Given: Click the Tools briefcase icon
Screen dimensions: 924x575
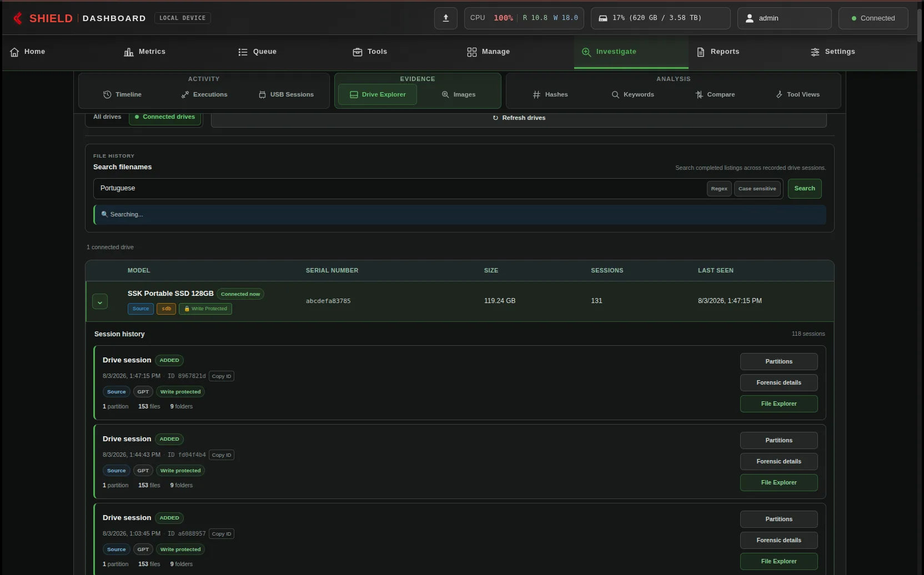Looking at the screenshot, I should click(x=358, y=52).
